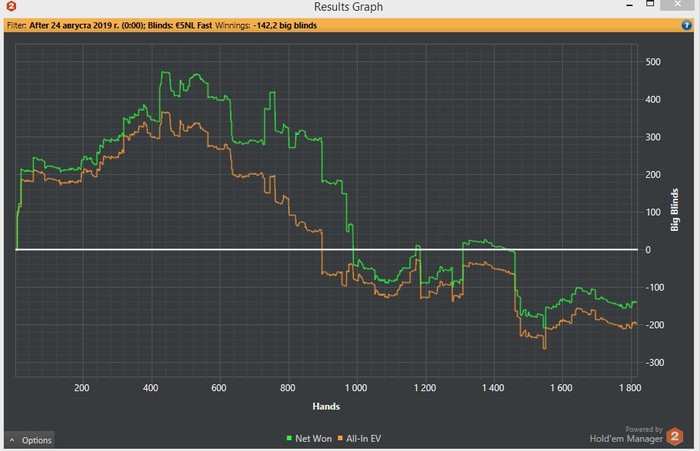The width and height of the screenshot is (700, 451).
Task: Toggle the All-In EV legend entry
Action: pos(359,438)
